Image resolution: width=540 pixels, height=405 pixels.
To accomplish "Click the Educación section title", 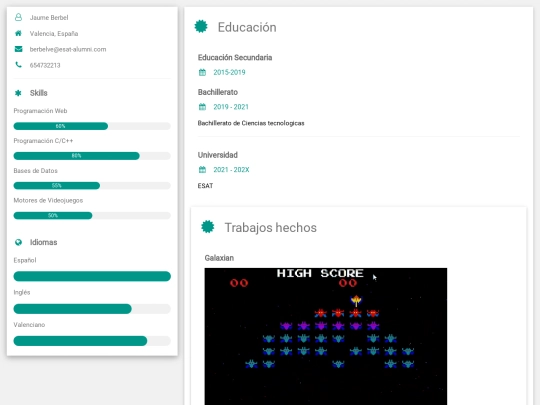I will coord(247,27).
